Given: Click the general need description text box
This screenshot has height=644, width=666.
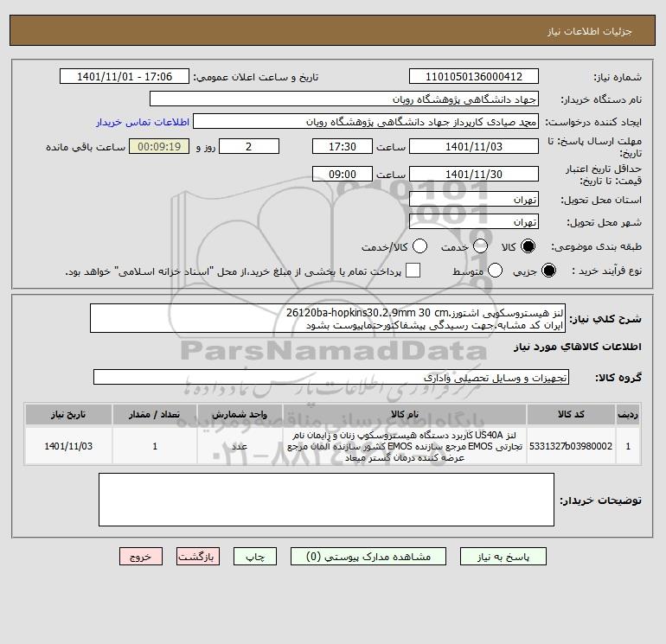Looking at the screenshot, I should [x=328, y=318].
